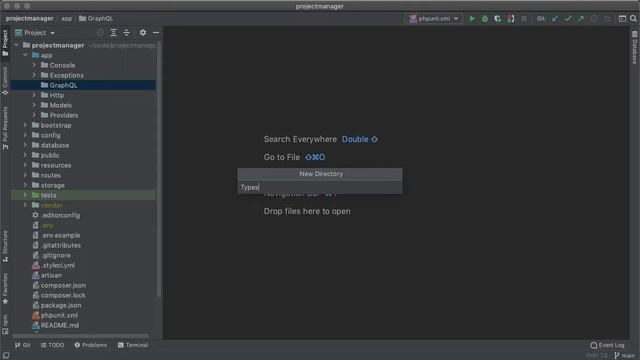Viewport: 640px width, 360px height.
Task: Expand the Exceptions folder
Action: click(x=34, y=75)
